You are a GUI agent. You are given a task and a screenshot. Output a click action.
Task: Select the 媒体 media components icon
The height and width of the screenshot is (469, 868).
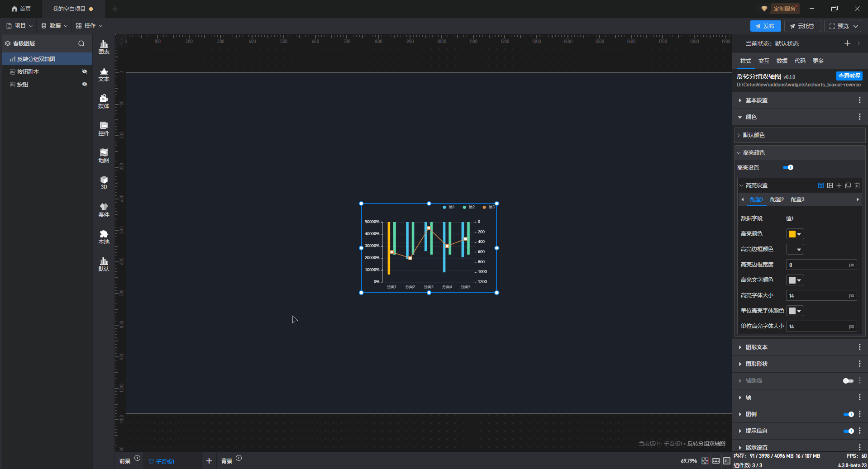point(104,101)
